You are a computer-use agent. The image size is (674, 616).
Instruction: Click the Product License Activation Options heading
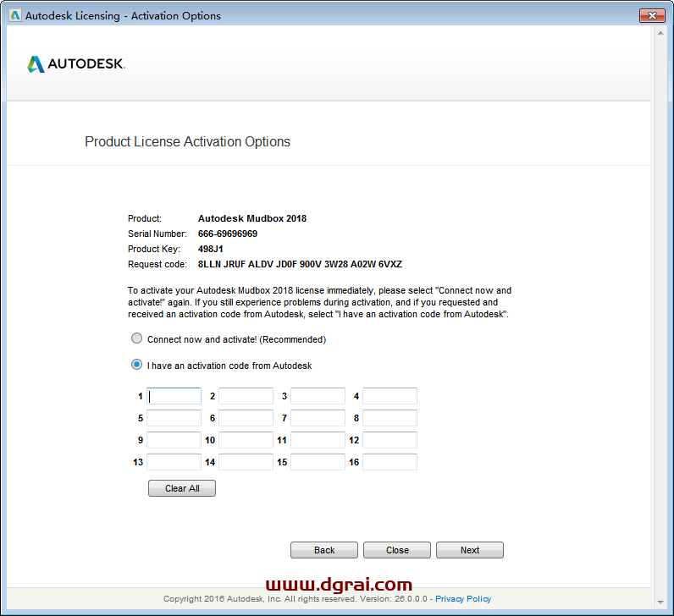coord(187,142)
